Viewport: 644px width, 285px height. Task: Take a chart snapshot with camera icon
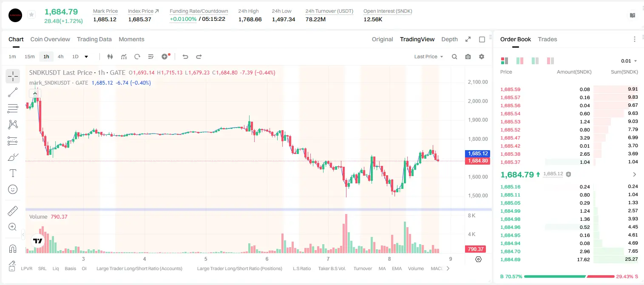[468, 57]
